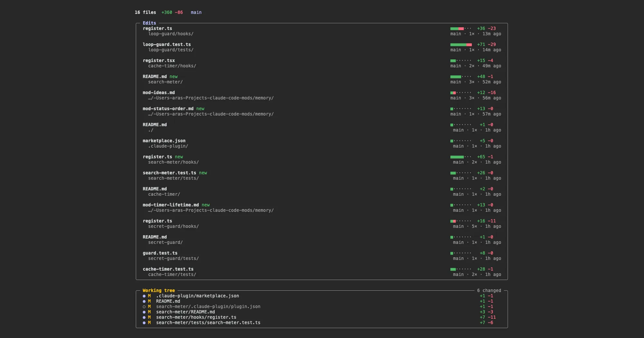Click the 49m ago timestamp
Screen dimensions: 644x338
point(492,66)
